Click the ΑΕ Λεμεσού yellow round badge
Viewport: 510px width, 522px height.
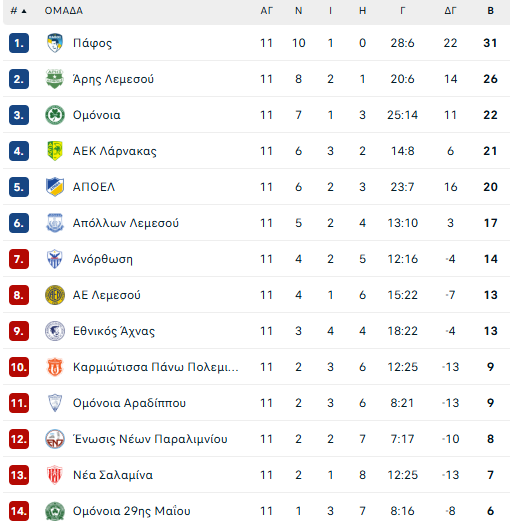55,295
